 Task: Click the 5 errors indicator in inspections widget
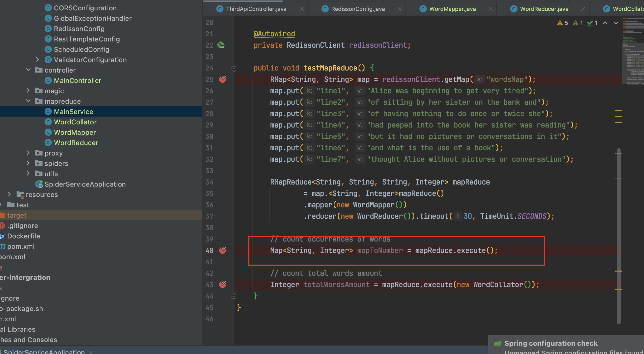point(562,23)
